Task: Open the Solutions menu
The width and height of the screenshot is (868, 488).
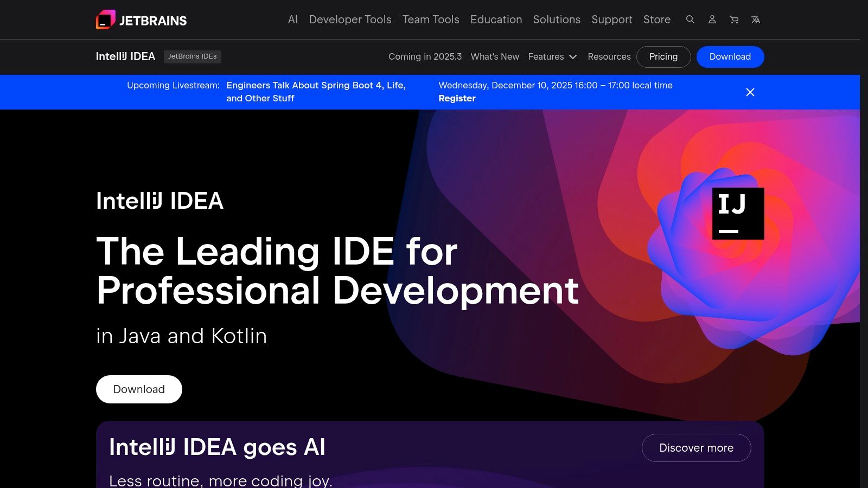Action: pos(557,20)
